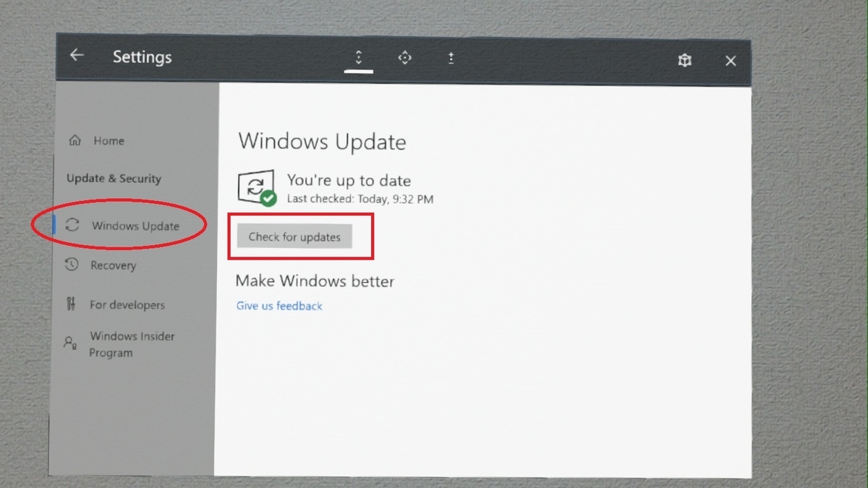Open the Home settings page

click(109, 141)
